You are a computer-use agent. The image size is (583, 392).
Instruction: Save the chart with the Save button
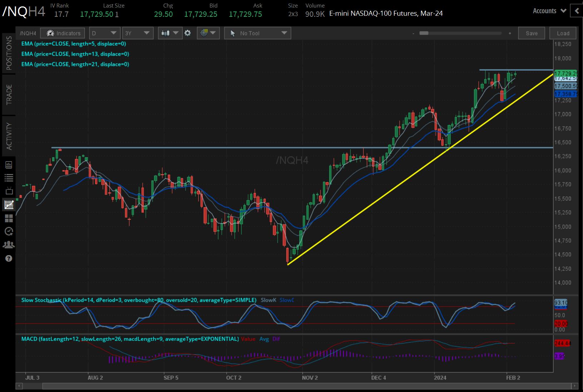[532, 33]
